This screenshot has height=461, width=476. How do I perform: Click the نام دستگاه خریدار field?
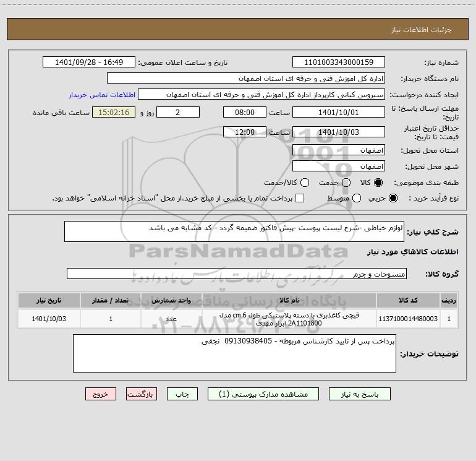point(246,79)
